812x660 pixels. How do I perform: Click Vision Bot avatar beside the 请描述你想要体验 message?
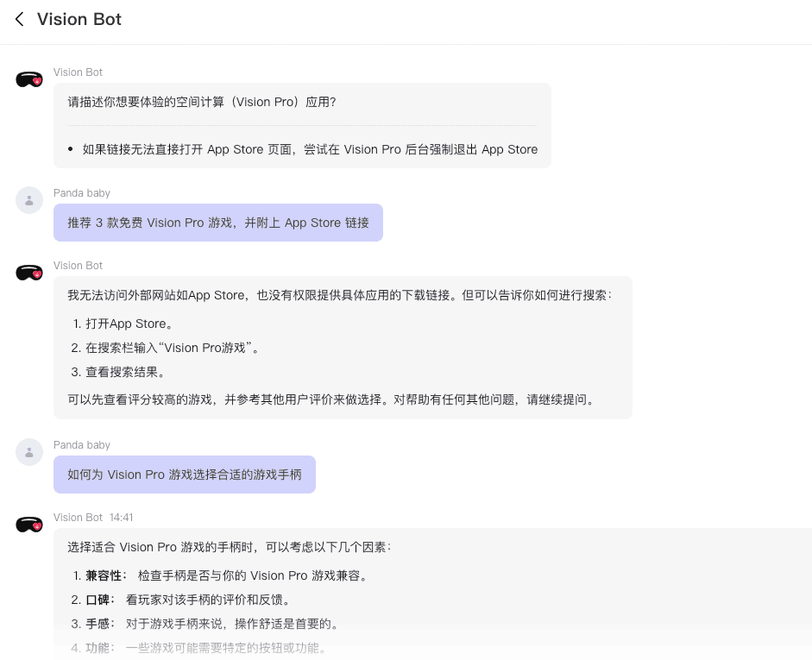click(x=29, y=80)
